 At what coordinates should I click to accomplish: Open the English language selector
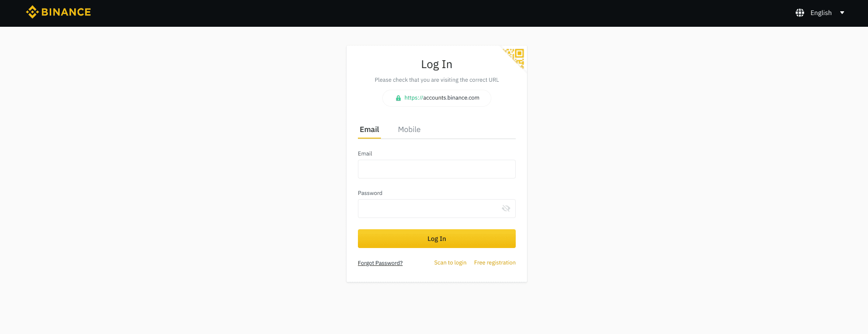coord(821,13)
